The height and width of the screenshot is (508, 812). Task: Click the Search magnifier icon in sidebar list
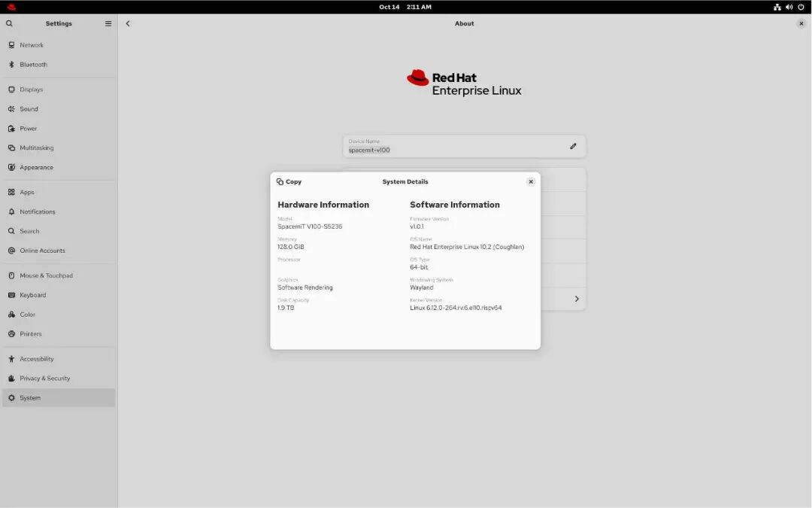(x=11, y=231)
